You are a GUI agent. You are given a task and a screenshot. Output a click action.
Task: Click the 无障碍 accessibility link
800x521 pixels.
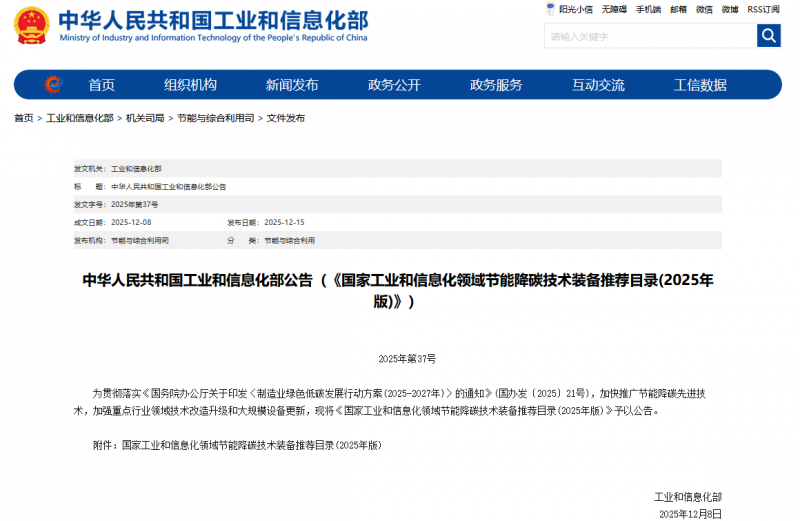pos(614,9)
